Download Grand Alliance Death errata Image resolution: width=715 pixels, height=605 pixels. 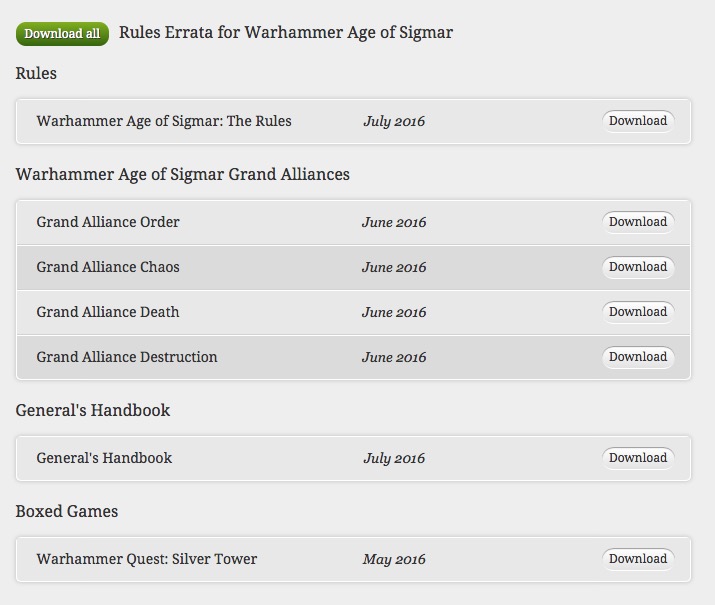638,312
